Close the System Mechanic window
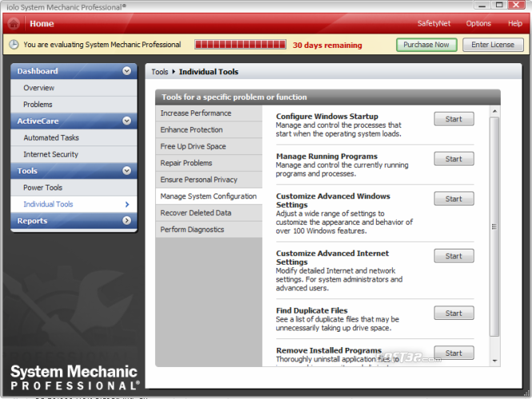The image size is (532, 399). 517,5
